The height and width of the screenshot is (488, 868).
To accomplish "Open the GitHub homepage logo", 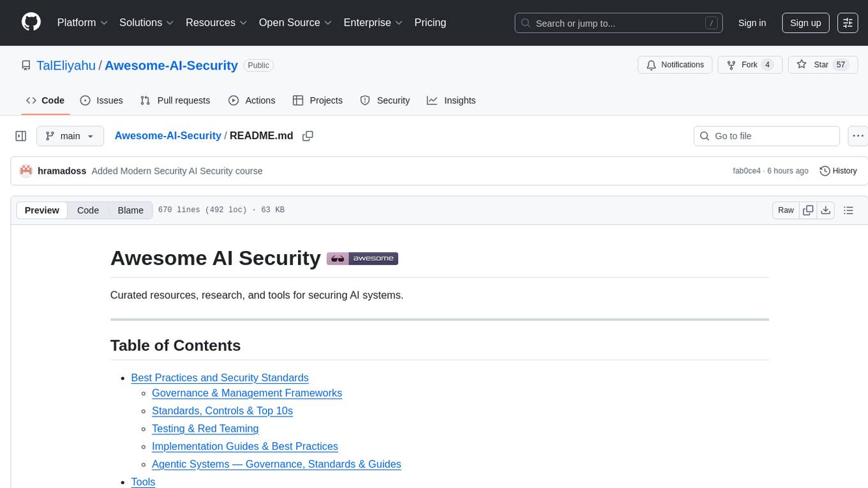I will [x=31, y=22].
